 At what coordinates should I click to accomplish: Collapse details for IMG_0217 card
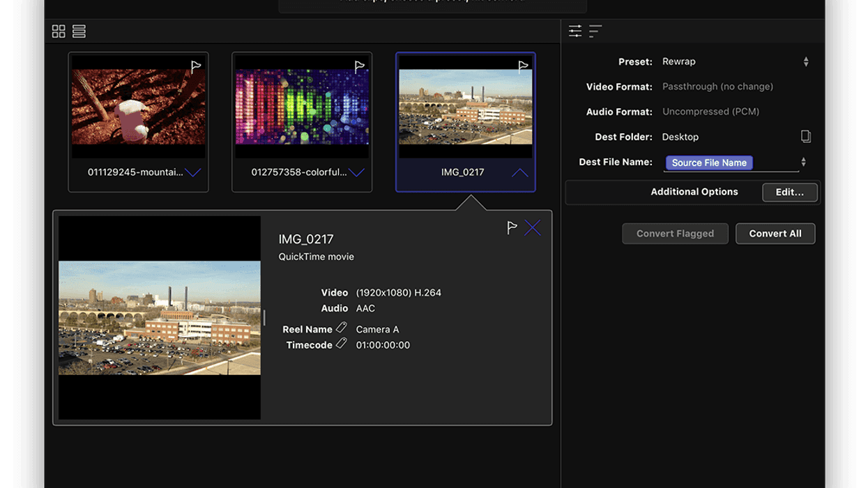[520, 173]
